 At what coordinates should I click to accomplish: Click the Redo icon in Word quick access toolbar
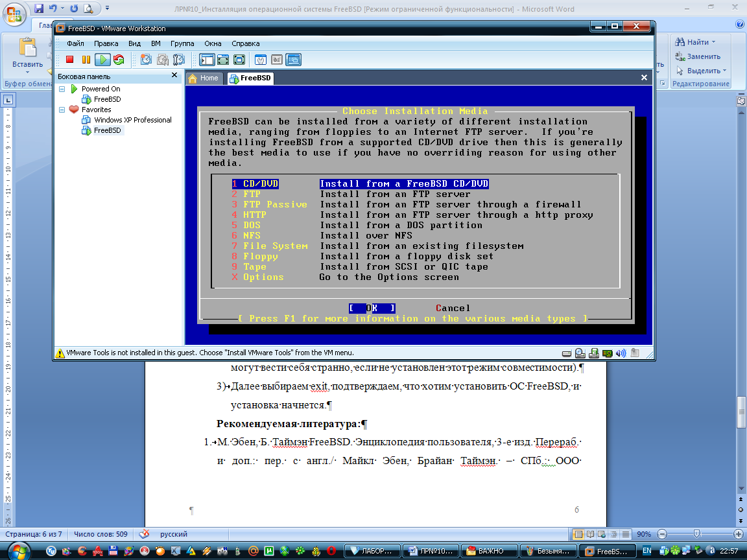(x=74, y=8)
